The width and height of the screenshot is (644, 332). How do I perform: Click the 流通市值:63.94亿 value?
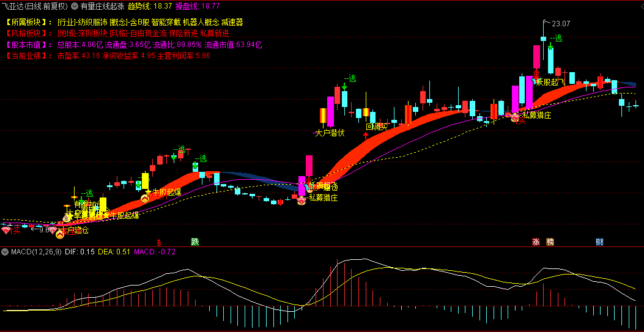coord(233,44)
